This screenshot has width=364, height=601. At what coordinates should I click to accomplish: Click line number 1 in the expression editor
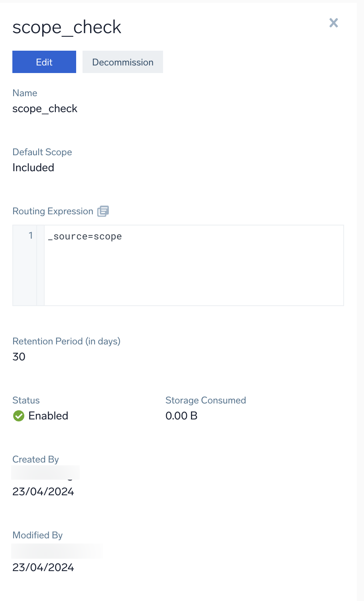(x=31, y=236)
